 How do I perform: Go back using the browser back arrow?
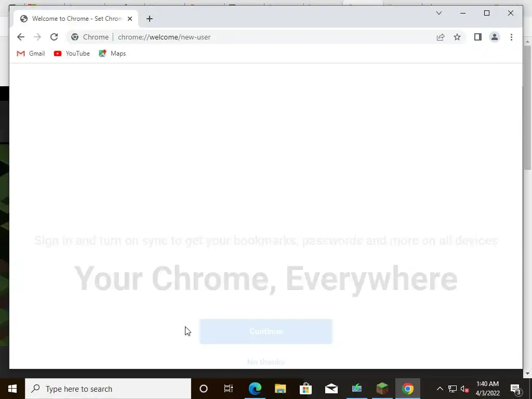(x=21, y=37)
